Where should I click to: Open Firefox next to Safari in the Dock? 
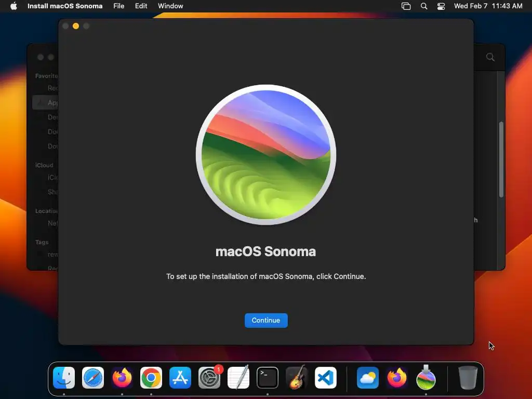click(122, 378)
